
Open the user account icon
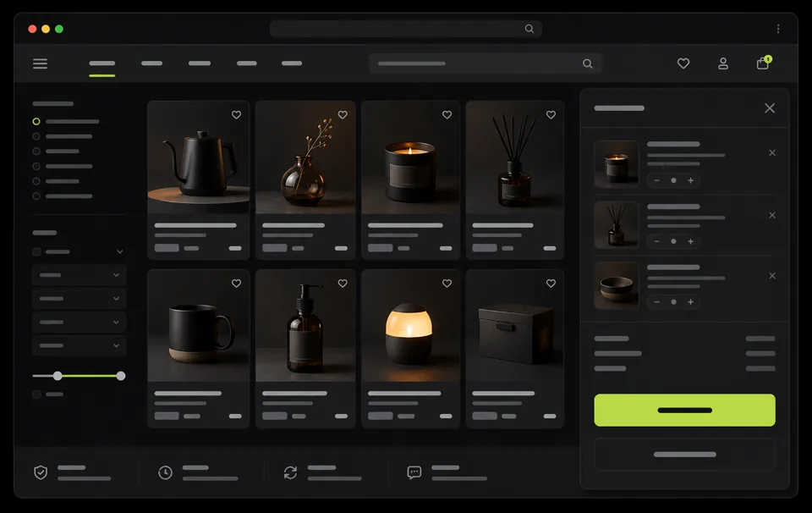click(723, 63)
